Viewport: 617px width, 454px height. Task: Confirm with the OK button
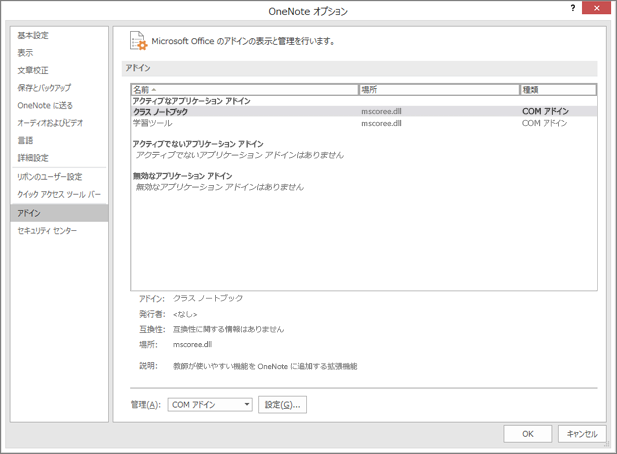coord(528,434)
